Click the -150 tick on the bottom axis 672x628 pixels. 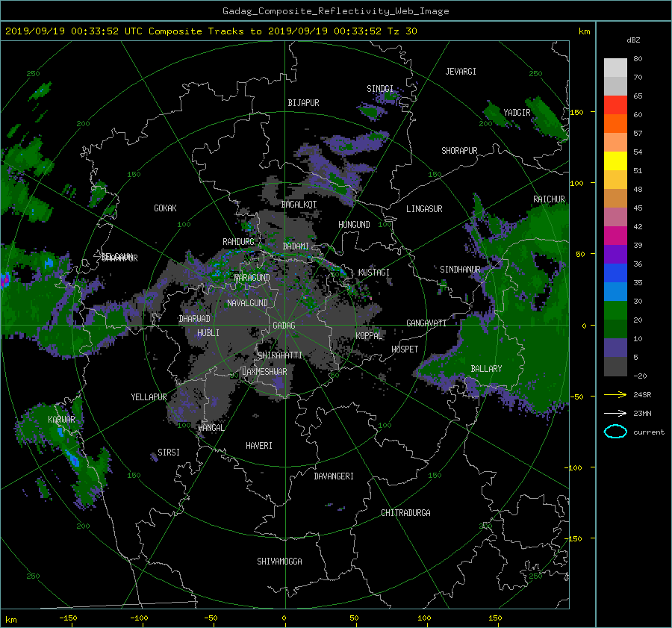coord(68,618)
